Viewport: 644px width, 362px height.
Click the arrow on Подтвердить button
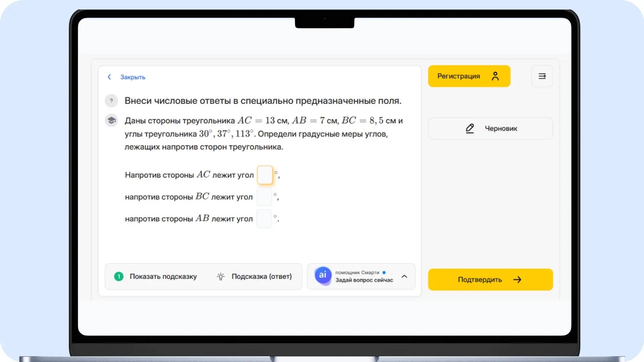517,280
